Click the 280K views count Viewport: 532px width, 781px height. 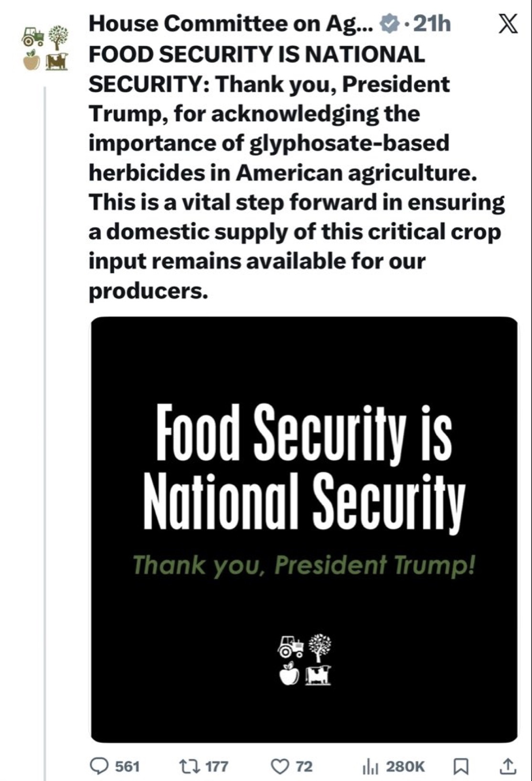click(404, 766)
